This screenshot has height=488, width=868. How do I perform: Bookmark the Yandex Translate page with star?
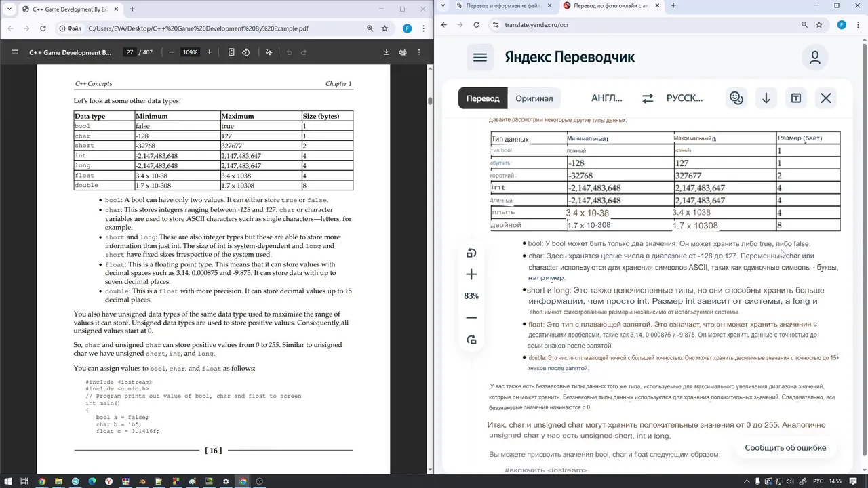[819, 24]
